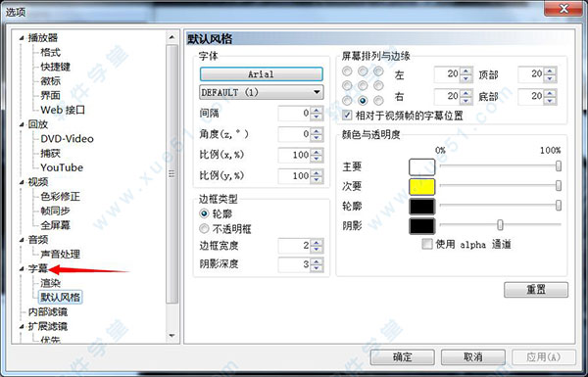Select 内部滤镜 in the options tree
588x377 pixels.
pyautogui.click(x=48, y=311)
